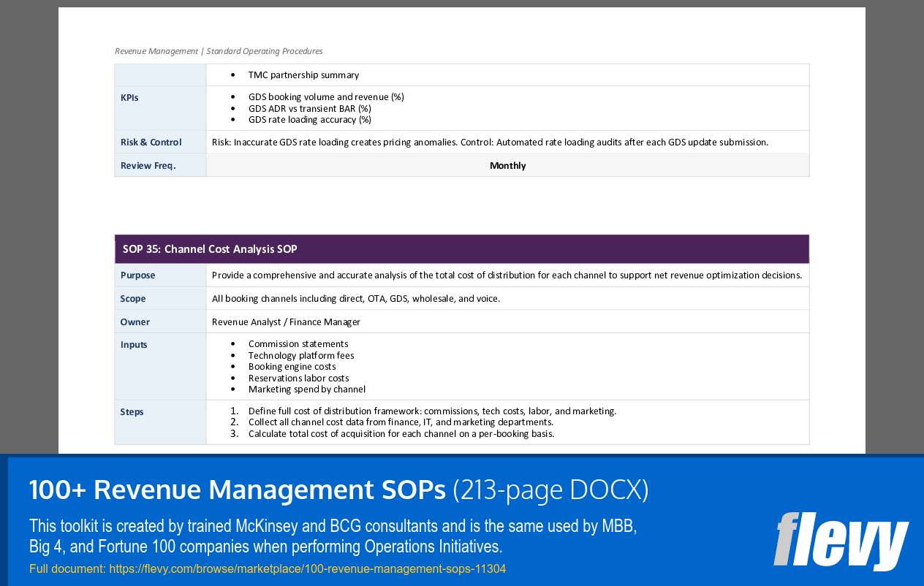Click the KPIs row label
This screenshot has width=924, height=586.
(129, 96)
